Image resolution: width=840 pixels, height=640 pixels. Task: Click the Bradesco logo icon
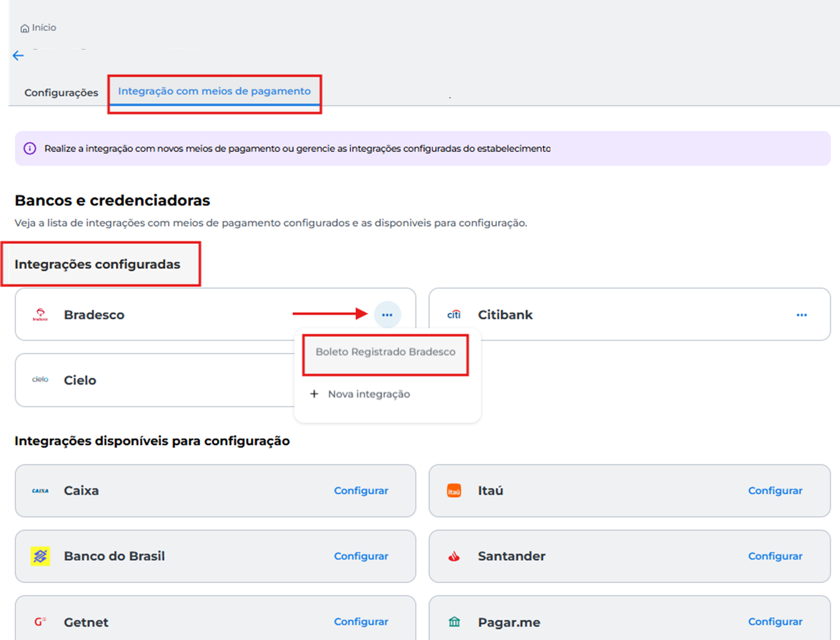pyautogui.click(x=40, y=314)
